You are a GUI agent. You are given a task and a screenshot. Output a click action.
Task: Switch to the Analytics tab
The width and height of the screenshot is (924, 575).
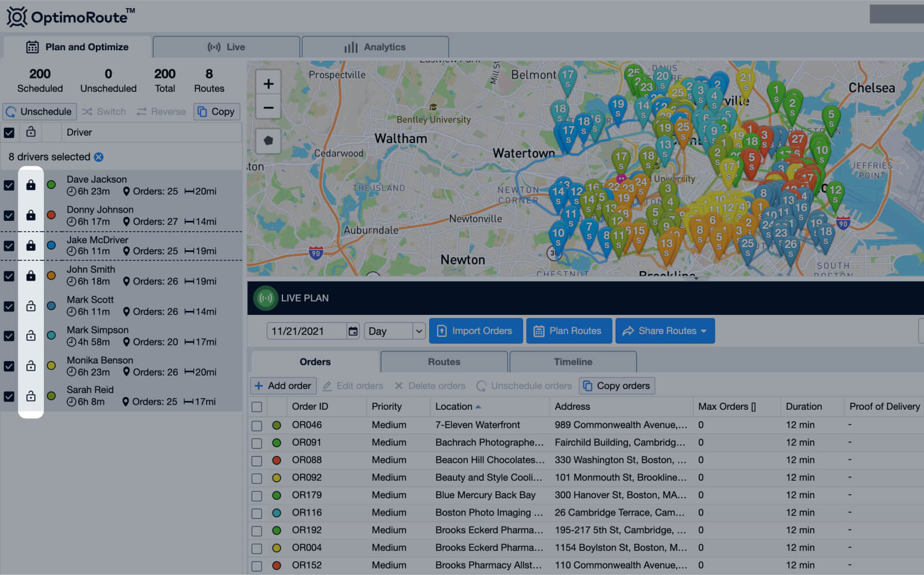(375, 47)
